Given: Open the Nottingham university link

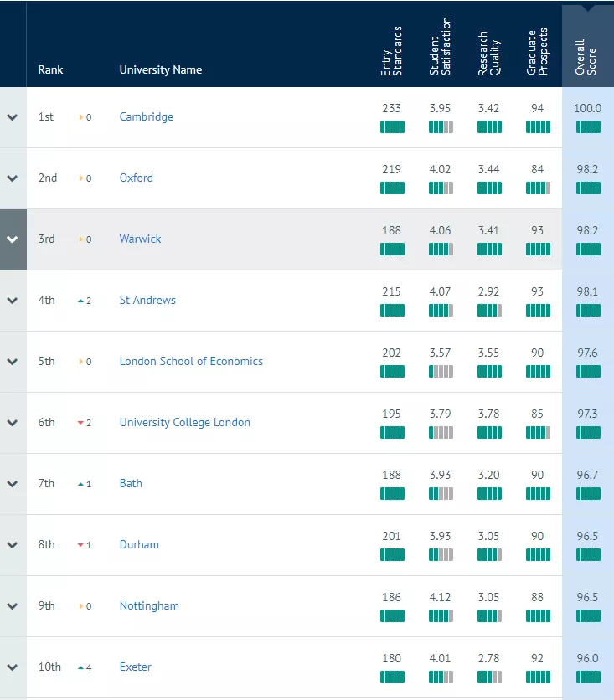Looking at the screenshot, I should point(149,606).
